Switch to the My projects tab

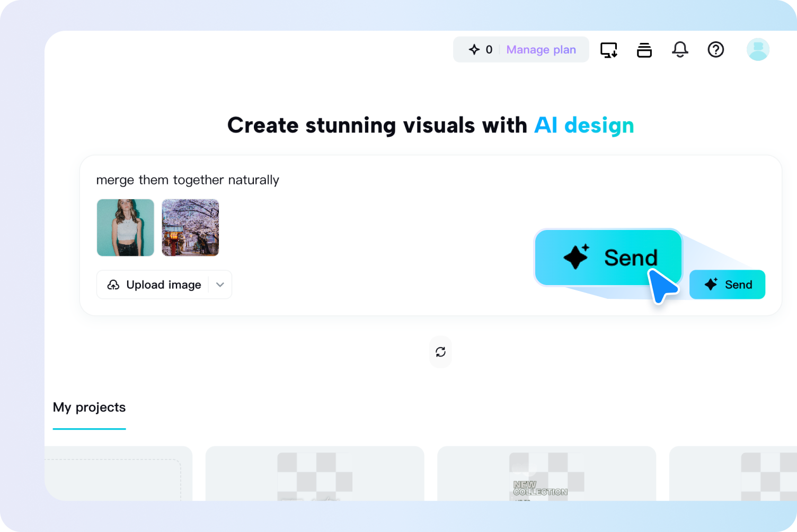pos(89,407)
